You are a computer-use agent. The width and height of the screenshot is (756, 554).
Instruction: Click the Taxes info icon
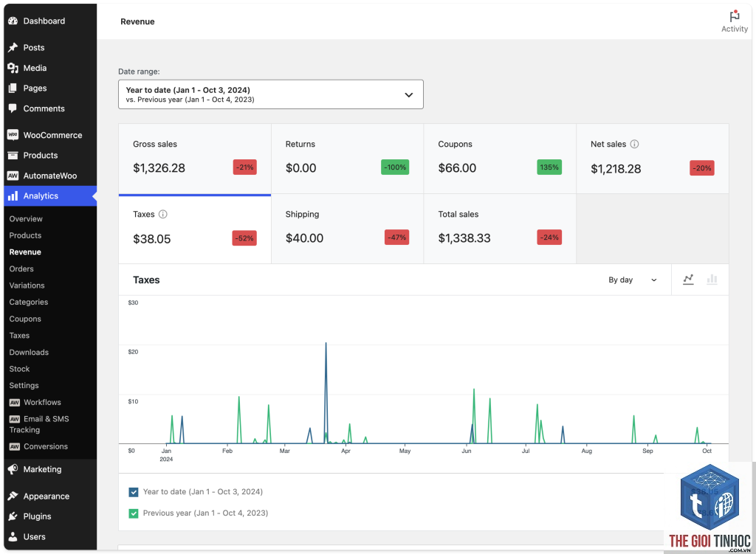163,214
